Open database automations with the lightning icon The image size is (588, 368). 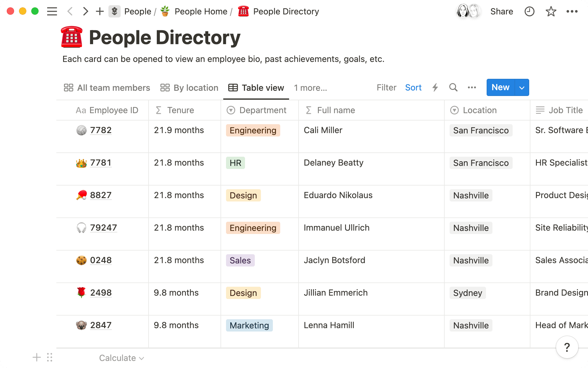point(435,87)
